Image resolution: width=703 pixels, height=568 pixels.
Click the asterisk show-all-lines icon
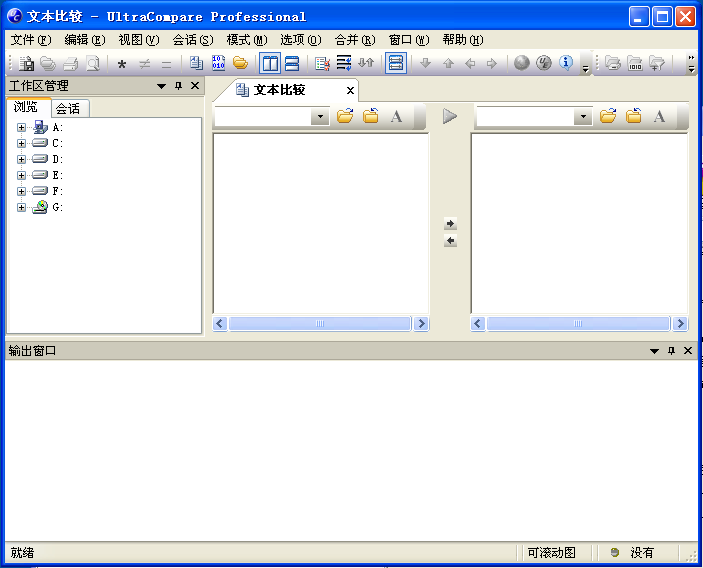pos(122,64)
